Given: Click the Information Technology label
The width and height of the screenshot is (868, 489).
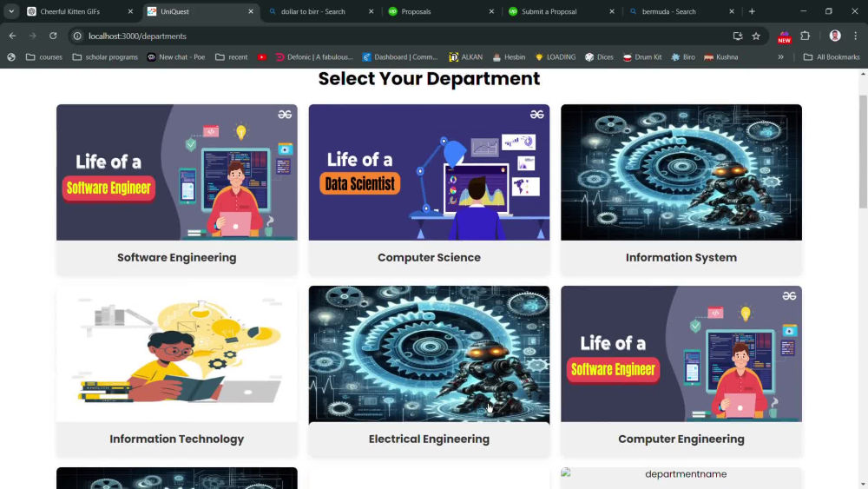Looking at the screenshot, I should pos(176,439).
